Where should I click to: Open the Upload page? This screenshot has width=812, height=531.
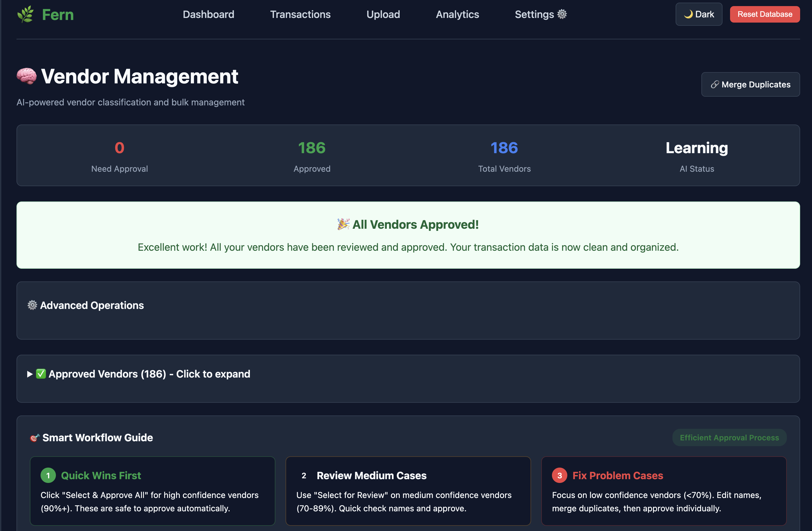[x=383, y=14]
